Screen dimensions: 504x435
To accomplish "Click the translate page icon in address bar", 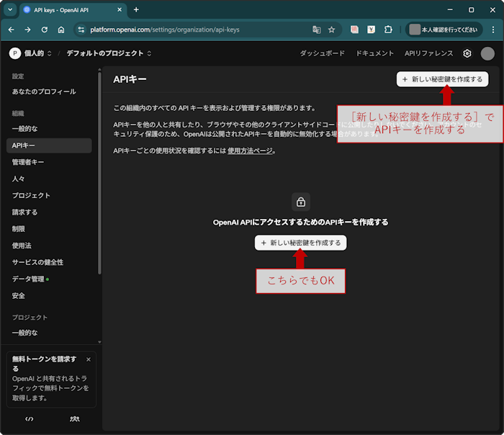I will tap(316, 30).
